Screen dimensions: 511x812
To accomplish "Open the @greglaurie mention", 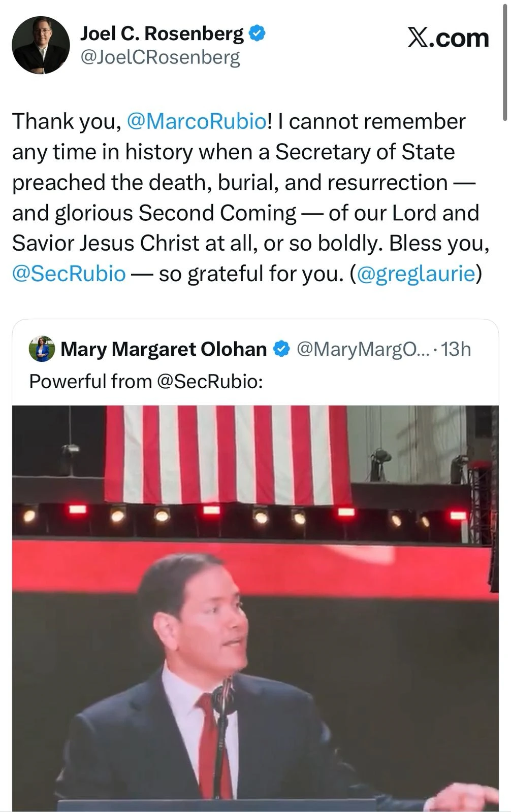I will [416, 274].
